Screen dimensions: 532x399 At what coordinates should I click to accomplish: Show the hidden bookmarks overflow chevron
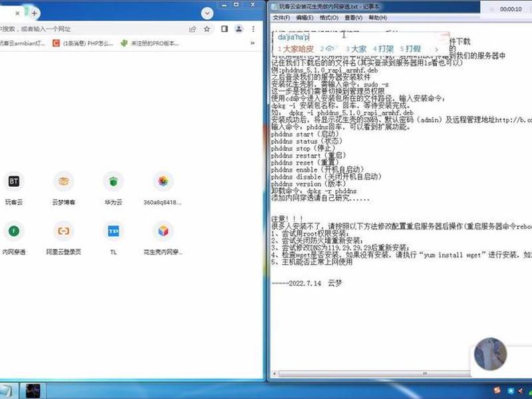pos(253,43)
